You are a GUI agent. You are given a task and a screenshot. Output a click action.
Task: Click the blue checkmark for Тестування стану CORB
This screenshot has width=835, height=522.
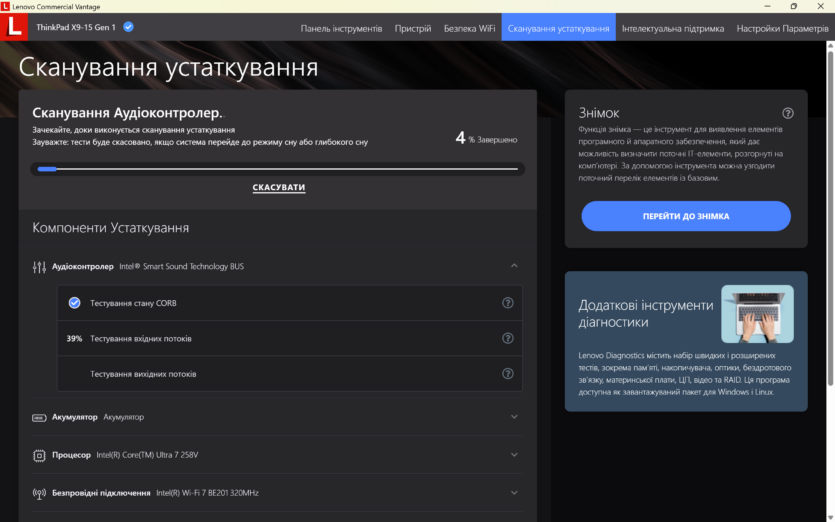point(75,303)
